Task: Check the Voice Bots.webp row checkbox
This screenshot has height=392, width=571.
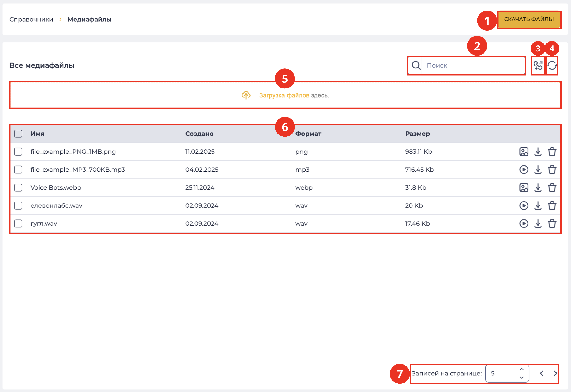Action: pos(18,188)
